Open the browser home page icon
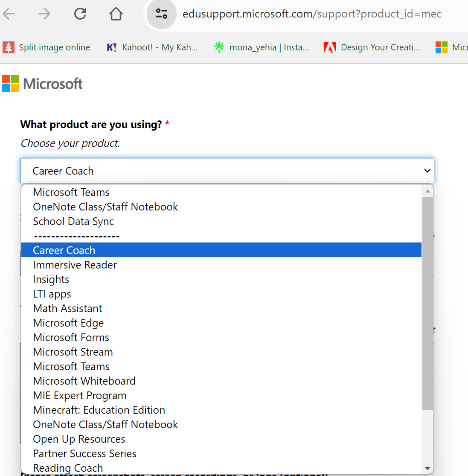 (x=116, y=14)
